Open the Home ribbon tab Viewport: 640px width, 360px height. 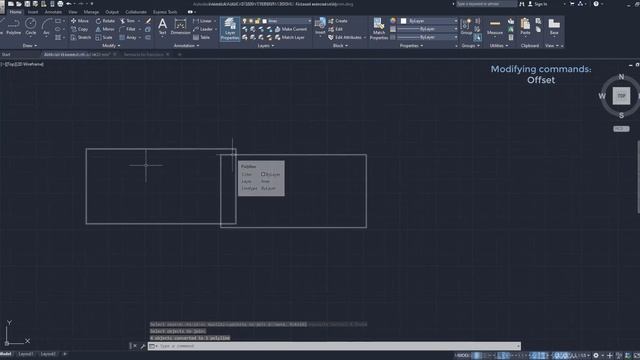[x=15, y=12]
